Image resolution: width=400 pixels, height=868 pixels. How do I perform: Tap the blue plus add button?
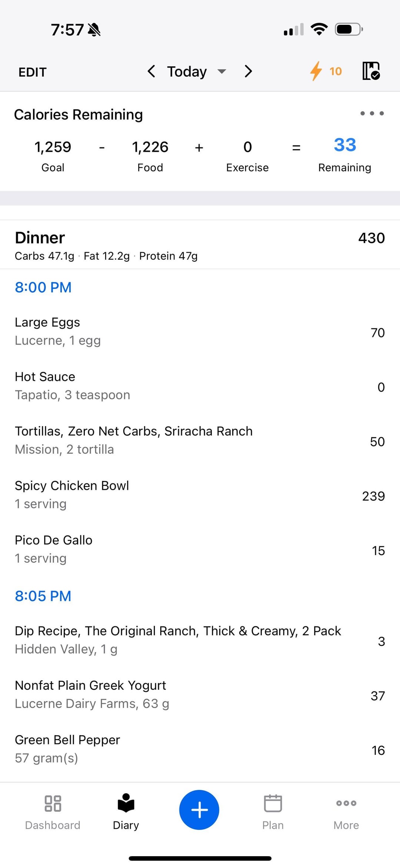click(x=199, y=810)
